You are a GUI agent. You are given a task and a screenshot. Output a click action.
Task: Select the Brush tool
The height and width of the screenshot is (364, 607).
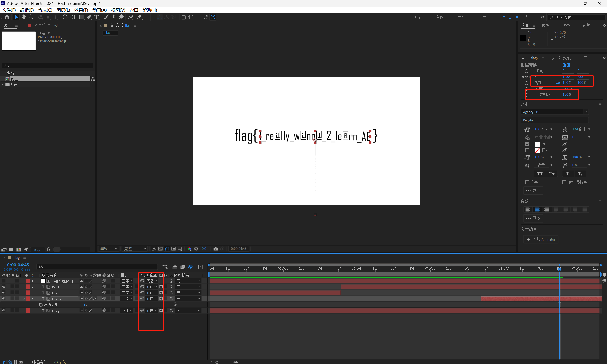(106, 17)
